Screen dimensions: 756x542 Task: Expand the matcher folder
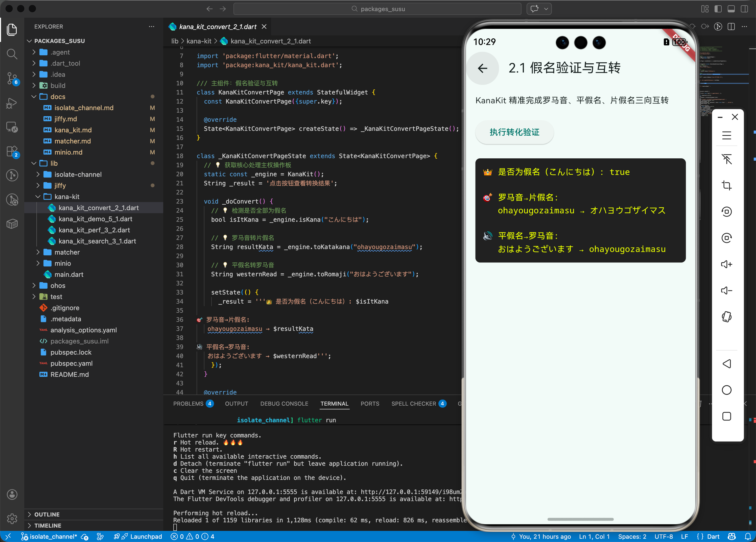coord(67,252)
